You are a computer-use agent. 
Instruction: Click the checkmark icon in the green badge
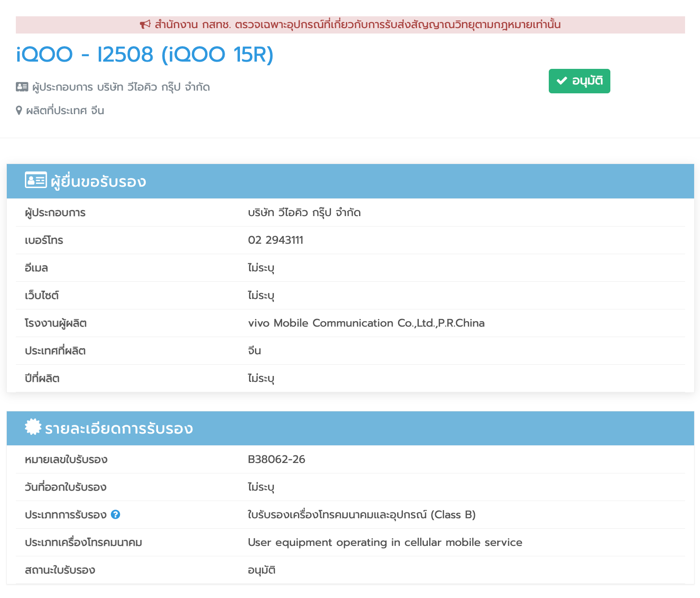point(562,81)
